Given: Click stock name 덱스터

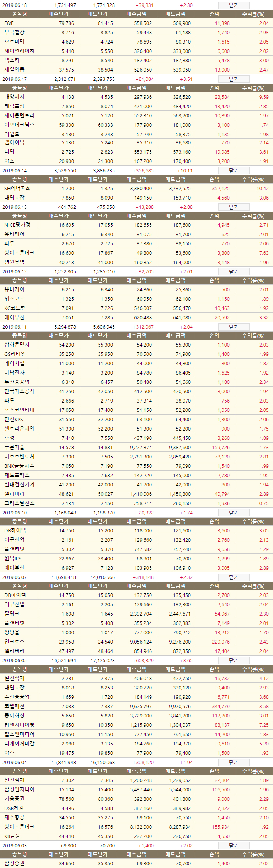Looking at the screenshot, I should pos(12,61).
